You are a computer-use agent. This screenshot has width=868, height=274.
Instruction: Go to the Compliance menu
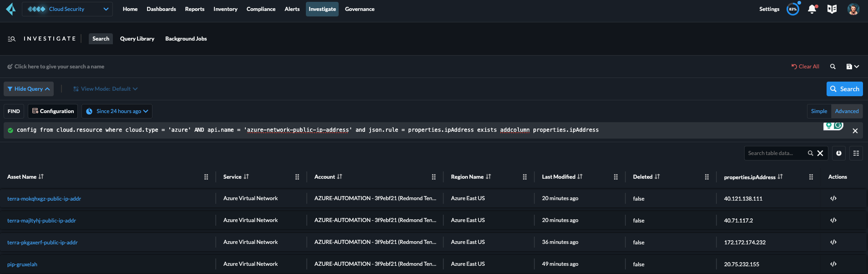pyautogui.click(x=261, y=9)
